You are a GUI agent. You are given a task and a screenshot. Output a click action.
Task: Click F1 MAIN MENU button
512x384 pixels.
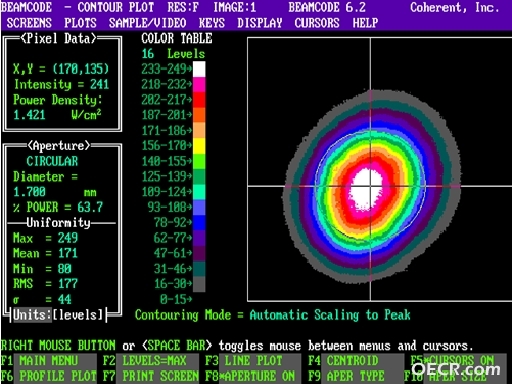(x=49, y=361)
